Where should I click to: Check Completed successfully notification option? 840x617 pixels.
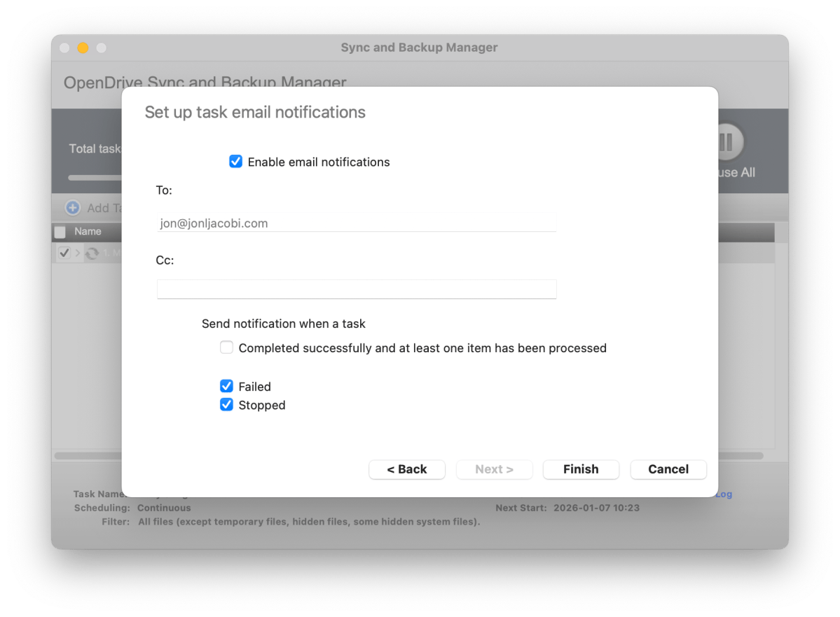click(226, 347)
